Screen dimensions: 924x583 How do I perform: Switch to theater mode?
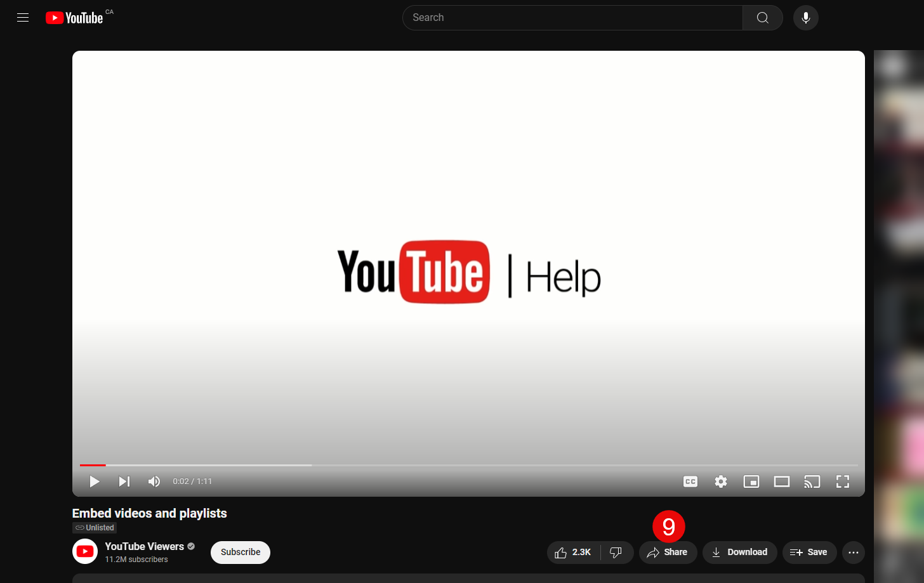[x=782, y=481]
